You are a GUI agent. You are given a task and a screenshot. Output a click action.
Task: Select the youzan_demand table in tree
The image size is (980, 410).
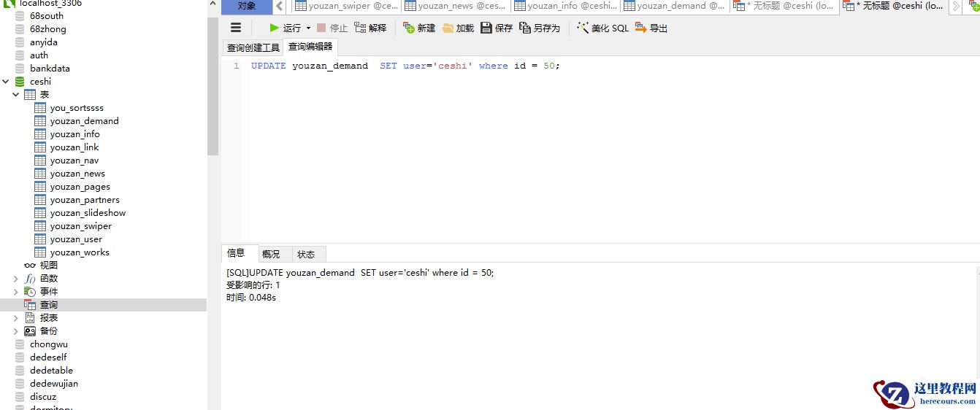coord(84,121)
